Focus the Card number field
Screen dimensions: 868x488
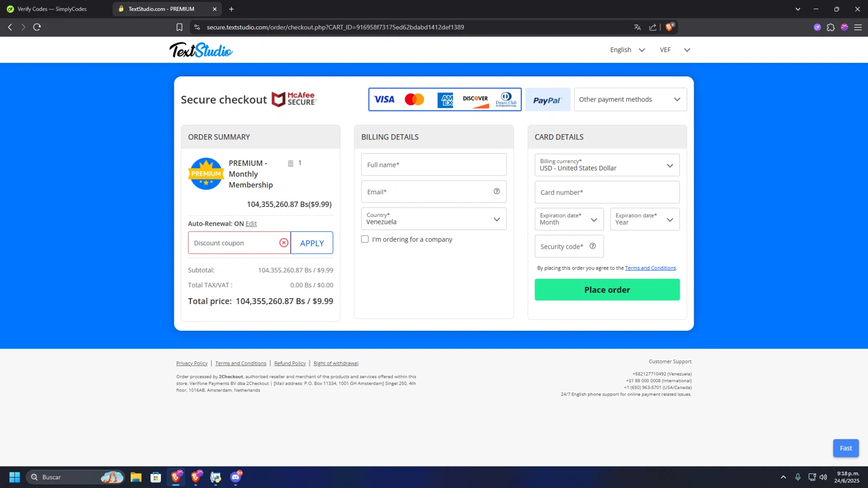tap(607, 192)
